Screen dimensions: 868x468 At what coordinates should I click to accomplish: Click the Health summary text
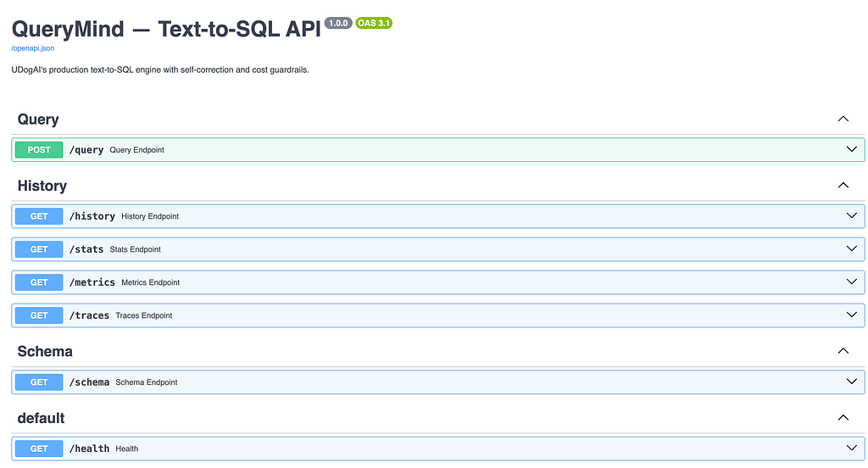click(x=127, y=448)
